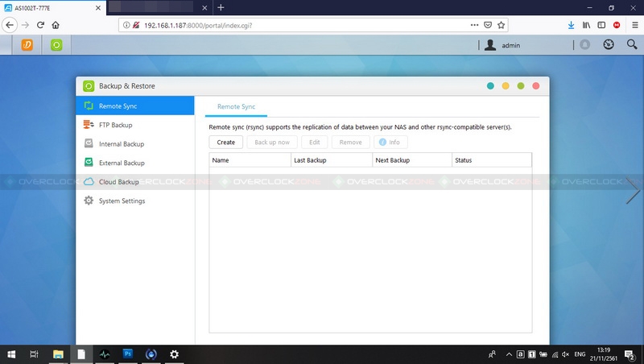Sort by the Next Backup column header

coord(412,160)
